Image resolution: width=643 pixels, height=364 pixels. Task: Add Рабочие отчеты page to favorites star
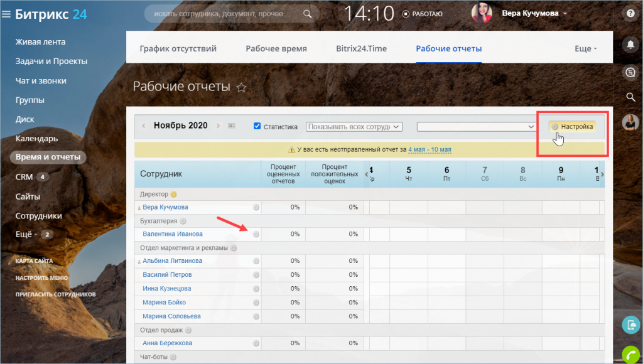(x=242, y=87)
